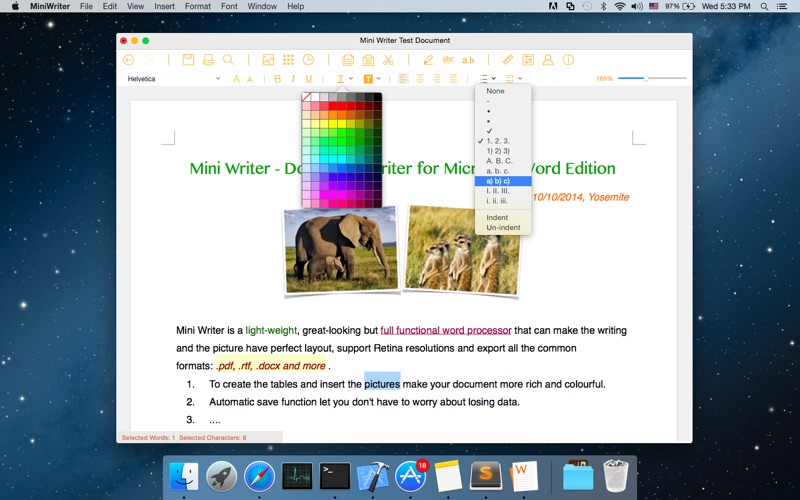Choose Un-indent in the list menu
The width and height of the screenshot is (800, 500).
coord(503,228)
